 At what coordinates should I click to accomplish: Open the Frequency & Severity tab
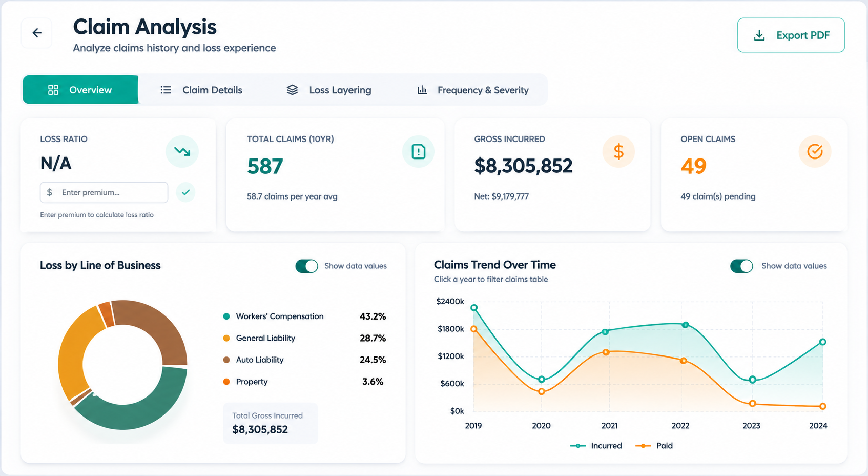click(x=473, y=90)
